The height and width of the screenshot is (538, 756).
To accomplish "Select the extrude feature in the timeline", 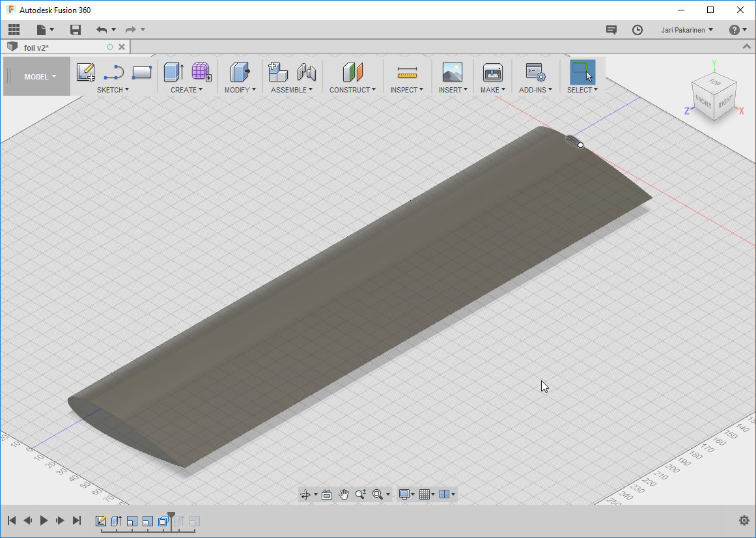I will [116, 520].
